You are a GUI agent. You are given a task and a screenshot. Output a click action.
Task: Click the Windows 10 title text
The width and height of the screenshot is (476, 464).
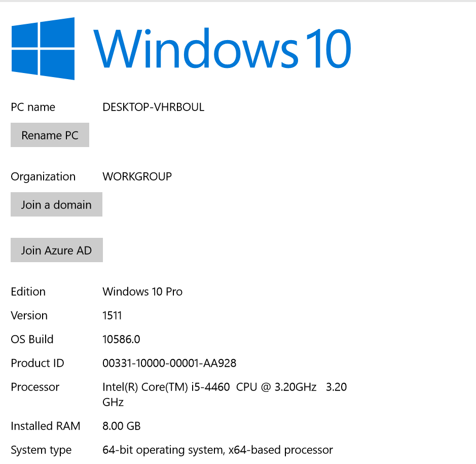222,49
